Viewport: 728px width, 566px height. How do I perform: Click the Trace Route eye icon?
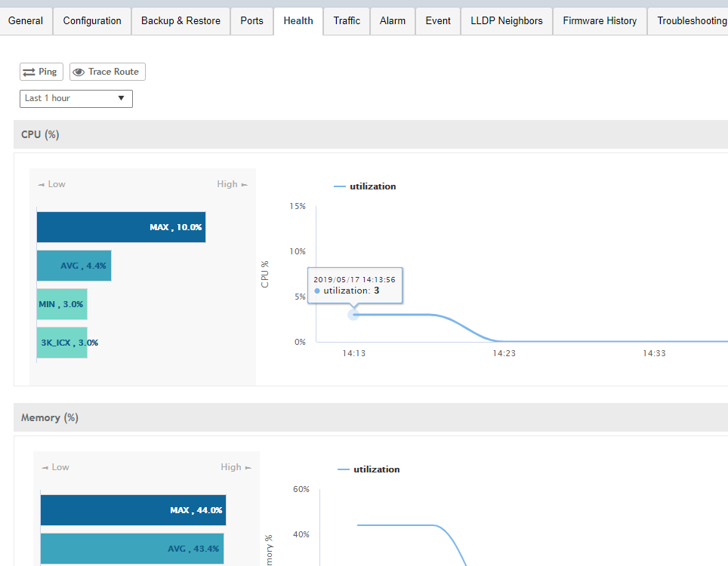[x=79, y=72]
